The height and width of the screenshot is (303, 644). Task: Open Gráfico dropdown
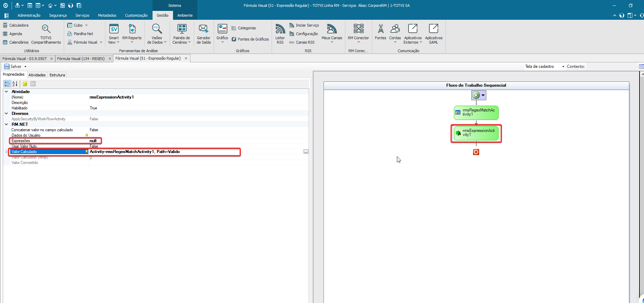tap(222, 33)
